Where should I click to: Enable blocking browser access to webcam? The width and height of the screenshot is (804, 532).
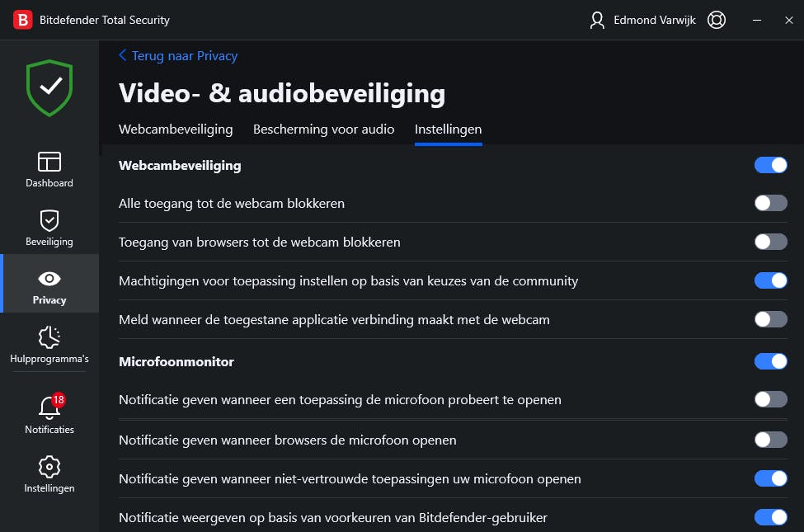click(770, 242)
